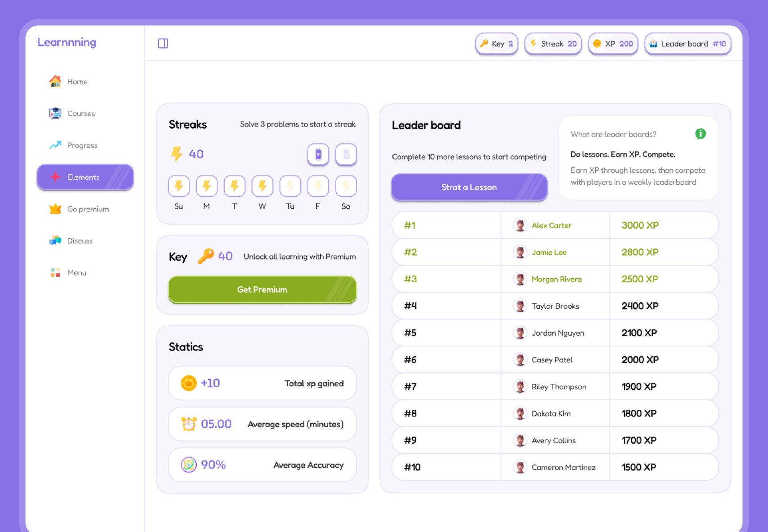Click the key icon in Key card
The image size is (768, 532).
[206, 256]
